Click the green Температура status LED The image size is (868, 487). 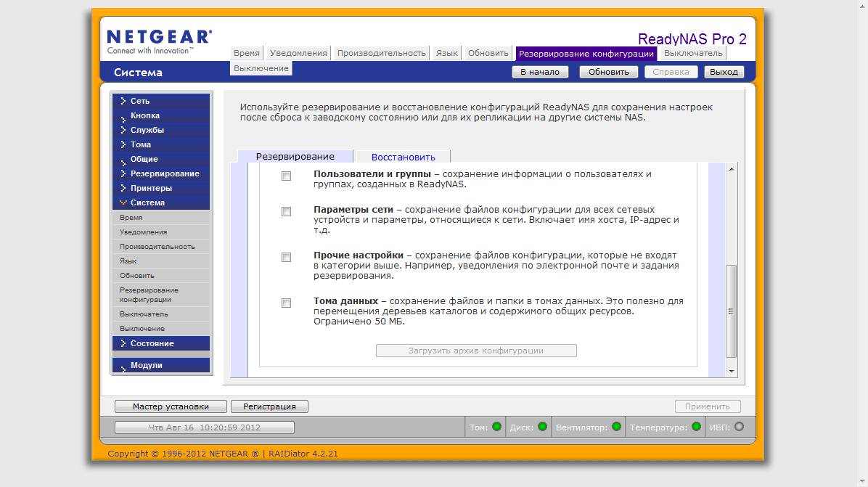pyautogui.click(x=697, y=427)
